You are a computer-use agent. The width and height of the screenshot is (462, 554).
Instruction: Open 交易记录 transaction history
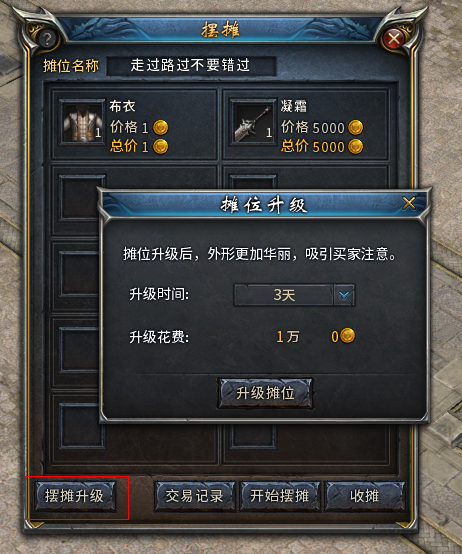tap(195, 496)
